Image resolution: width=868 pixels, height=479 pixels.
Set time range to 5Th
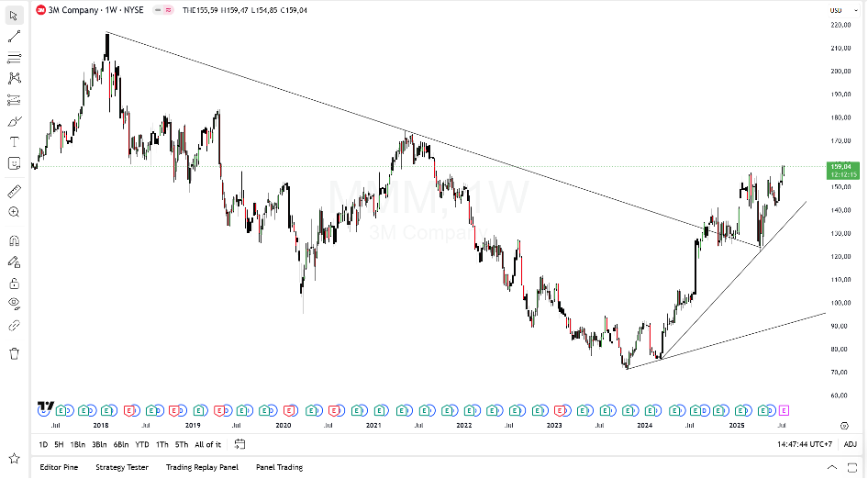pyautogui.click(x=182, y=444)
